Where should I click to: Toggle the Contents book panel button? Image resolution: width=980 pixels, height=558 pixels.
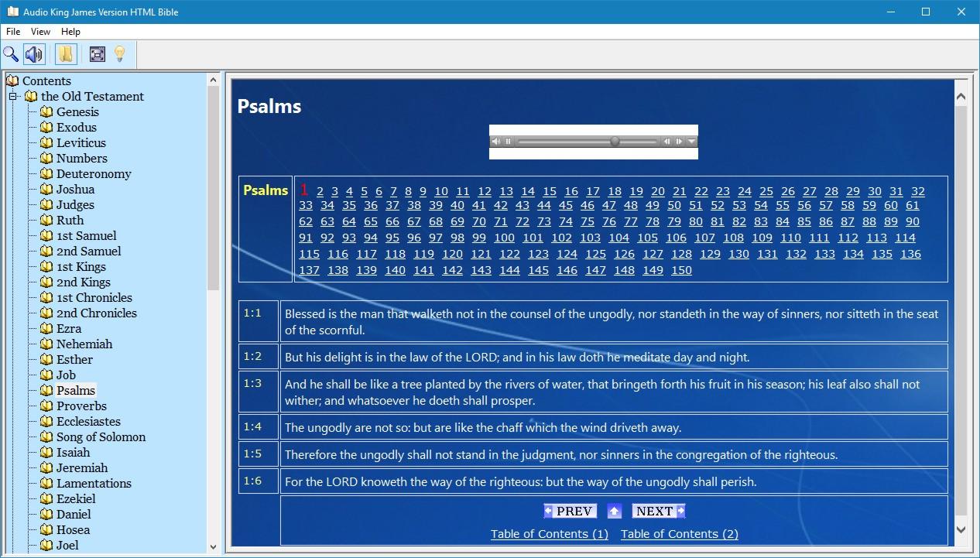point(66,54)
